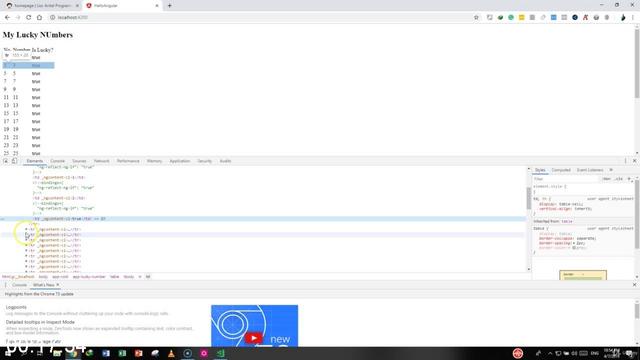This screenshot has height=360, width=640.
Task: Click the web page vertical scrollbar
Action: [x=637, y=63]
